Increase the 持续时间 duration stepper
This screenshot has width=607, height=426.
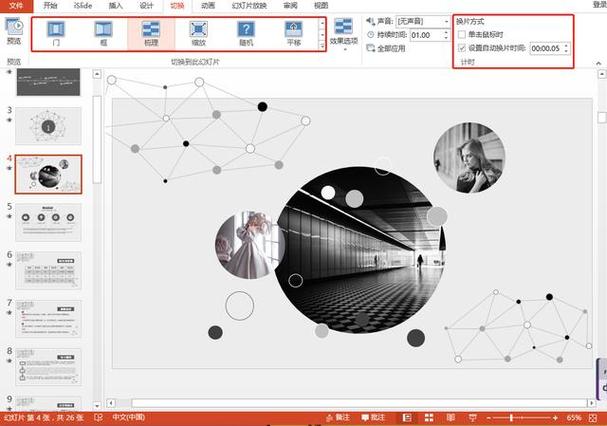pos(446,33)
